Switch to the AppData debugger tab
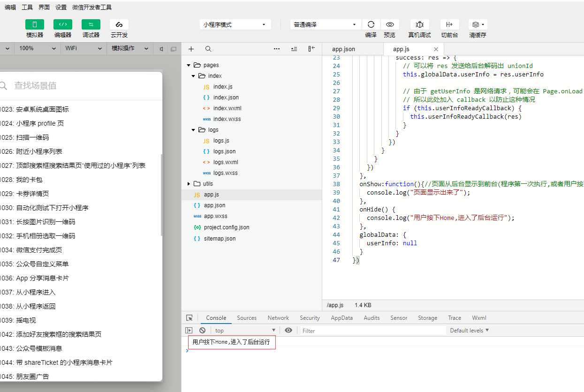This screenshot has width=584, height=392. coord(341,318)
